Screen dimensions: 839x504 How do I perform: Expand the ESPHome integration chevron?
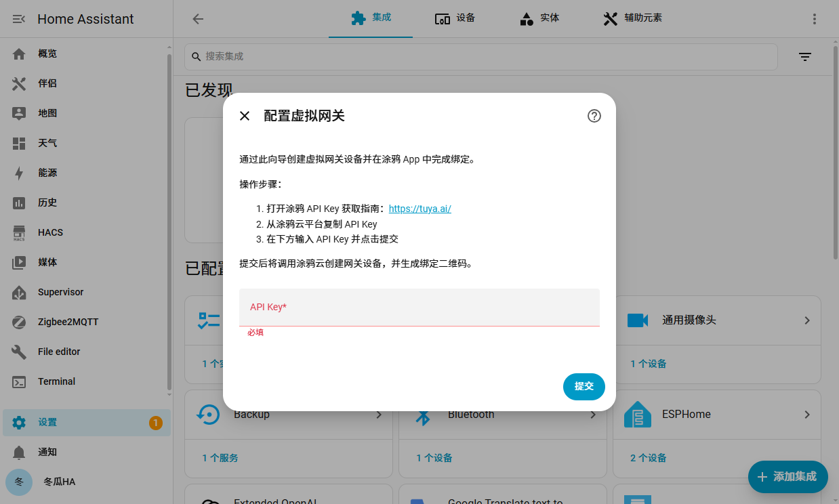[x=807, y=414]
